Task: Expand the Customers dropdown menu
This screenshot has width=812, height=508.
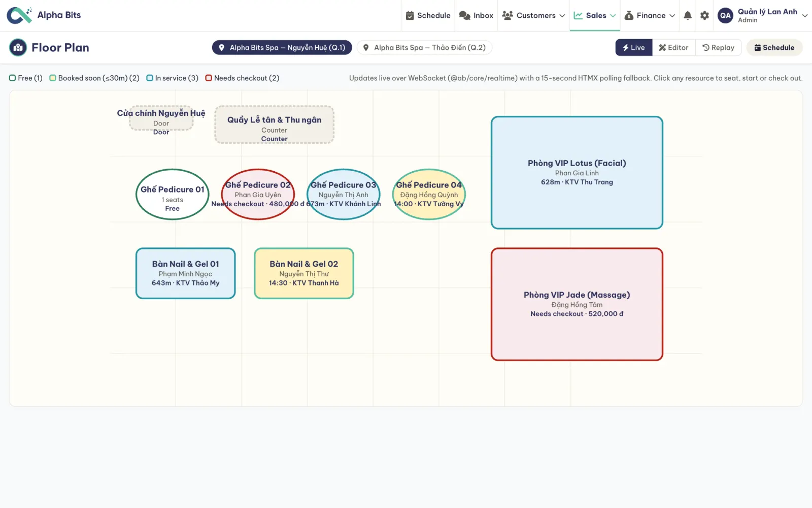Action: (533, 16)
